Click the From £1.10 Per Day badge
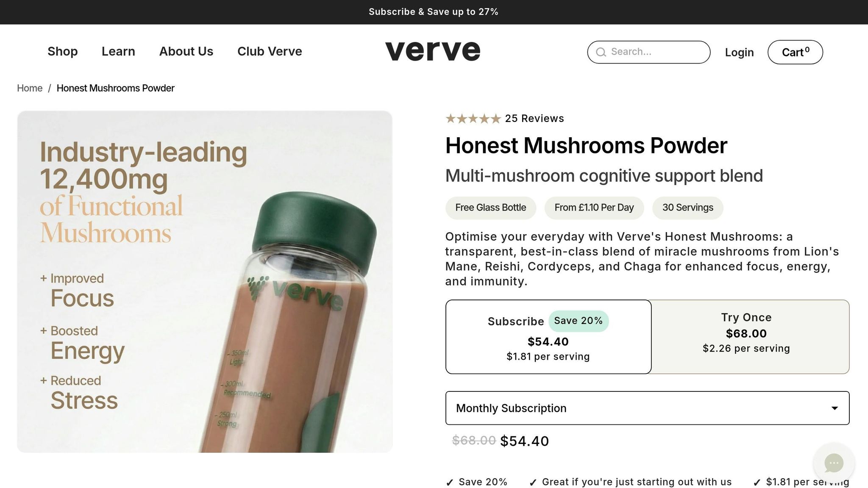 (x=594, y=208)
